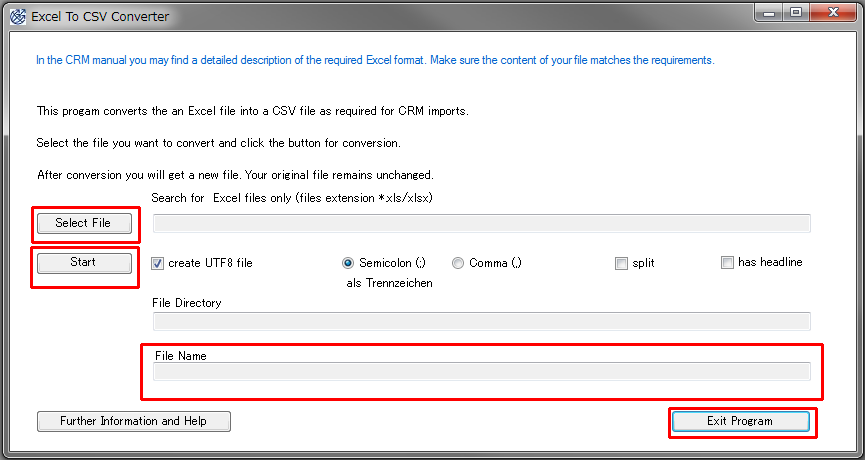Viewport: 865px width, 460px height.
Task: Tick the has headline checkbox
Action: coord(727,263)
